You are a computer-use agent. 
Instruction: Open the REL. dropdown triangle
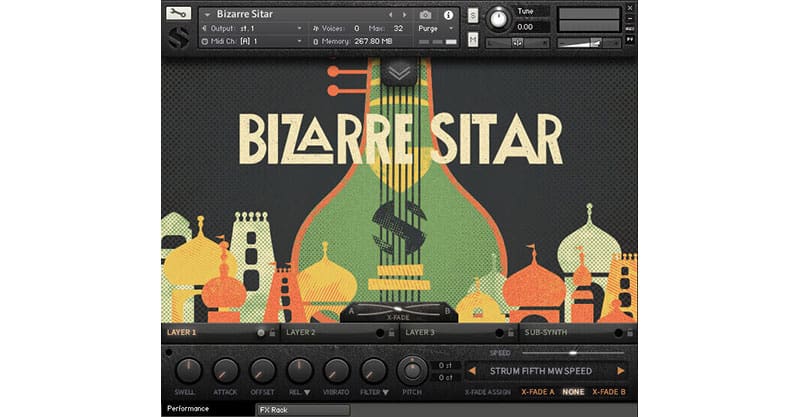pos(307,393)
